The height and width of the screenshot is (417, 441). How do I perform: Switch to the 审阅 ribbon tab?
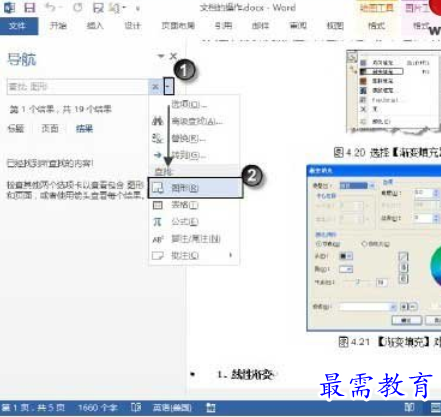[298, 26]
